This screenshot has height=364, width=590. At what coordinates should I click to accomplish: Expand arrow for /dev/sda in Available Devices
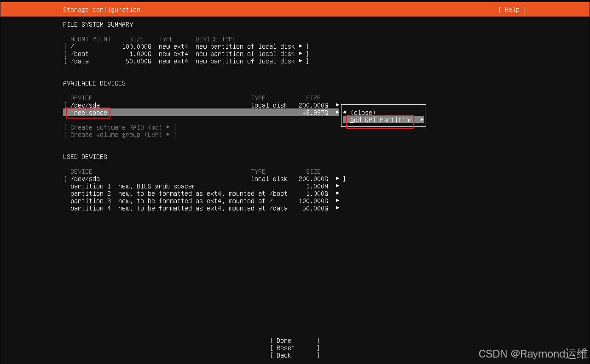click(x=337, y=105)
